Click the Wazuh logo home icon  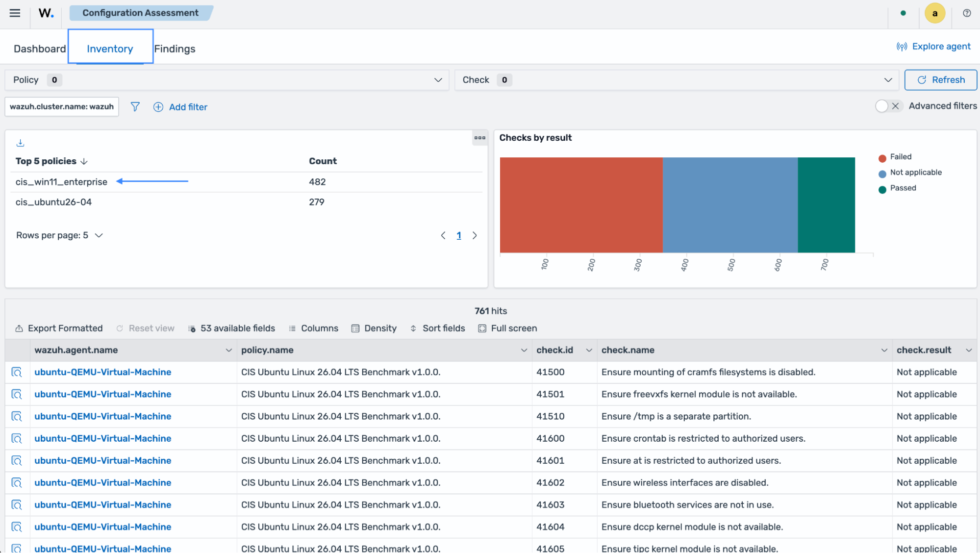pyautogui.click(x=46, y=13)
